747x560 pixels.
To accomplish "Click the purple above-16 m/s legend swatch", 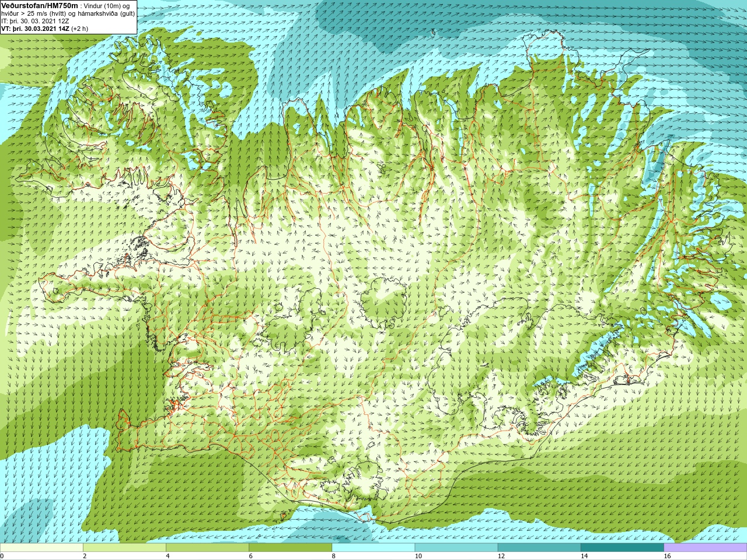I will coord(705,548).
